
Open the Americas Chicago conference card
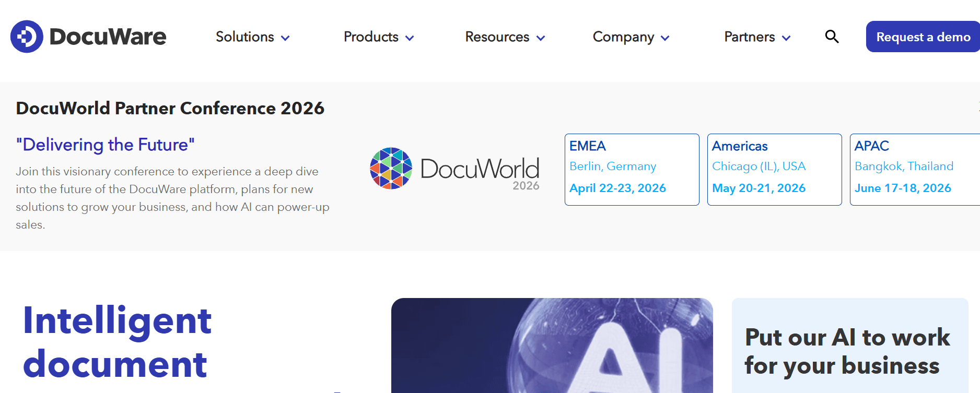pyautogui.click(x=774, y=170)
